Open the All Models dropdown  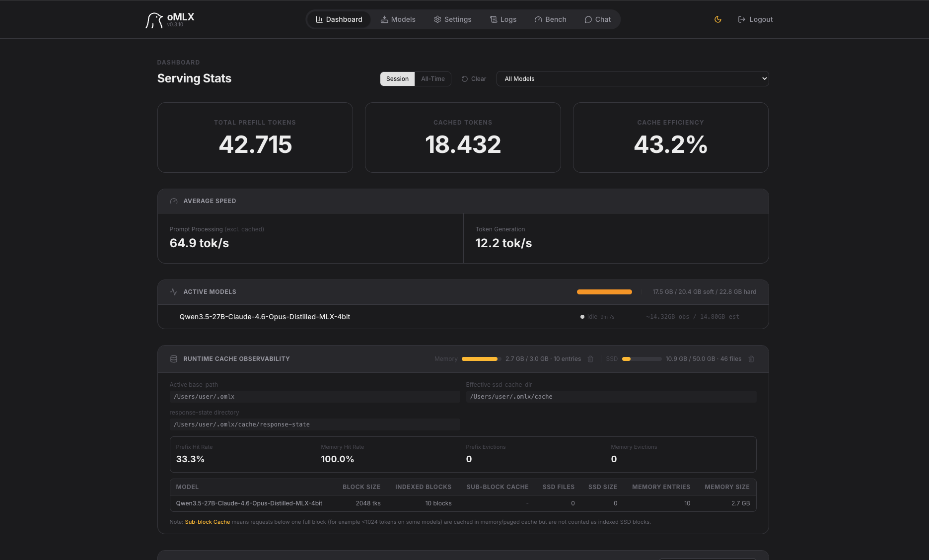(x=633, y=79)
